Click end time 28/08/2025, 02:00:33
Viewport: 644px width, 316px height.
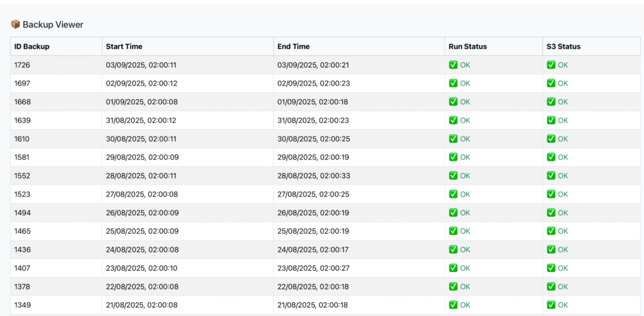pos(313,175)
